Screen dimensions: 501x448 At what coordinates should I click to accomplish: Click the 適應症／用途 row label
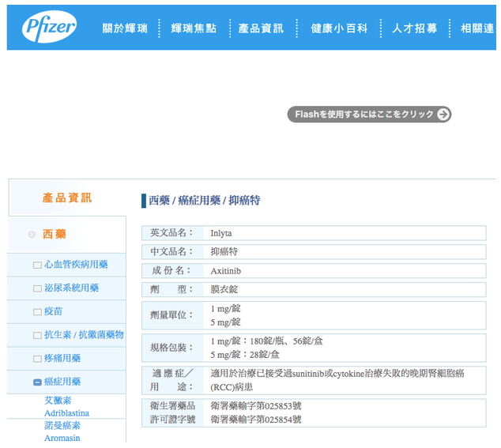[172, 380]
